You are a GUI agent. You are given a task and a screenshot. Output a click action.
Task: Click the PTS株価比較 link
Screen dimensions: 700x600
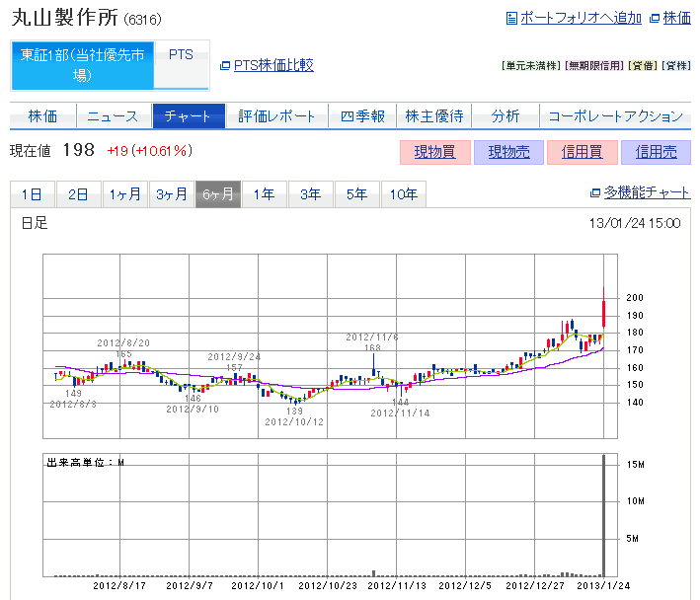[272, 65]
